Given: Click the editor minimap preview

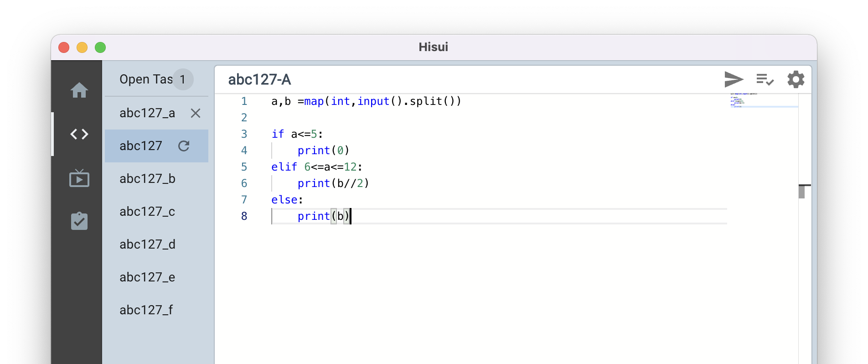Looking at the screenshot, I should (x=764, y=100).
